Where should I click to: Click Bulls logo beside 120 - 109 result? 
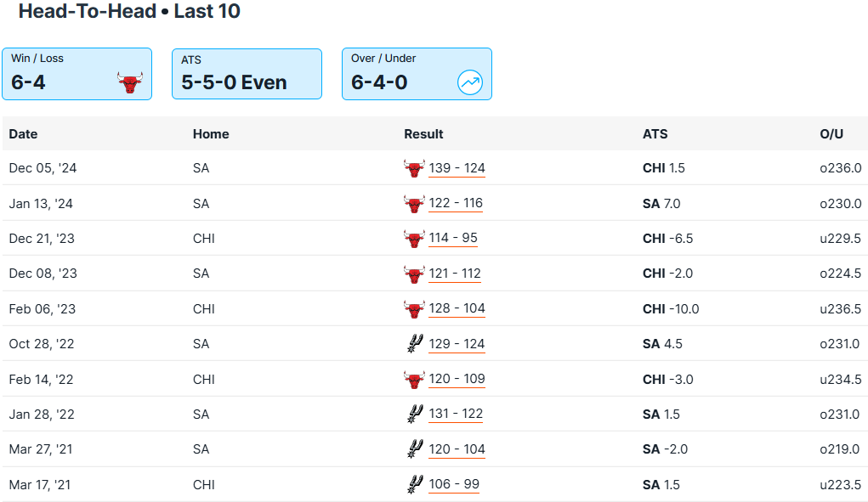tap(413, 379)
